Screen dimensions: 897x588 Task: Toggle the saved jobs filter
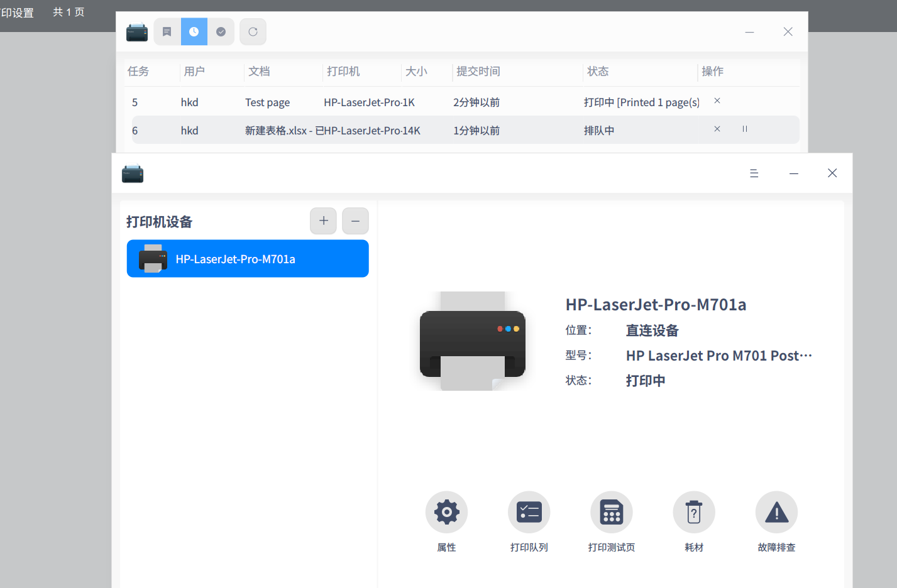tap(167, 31)
